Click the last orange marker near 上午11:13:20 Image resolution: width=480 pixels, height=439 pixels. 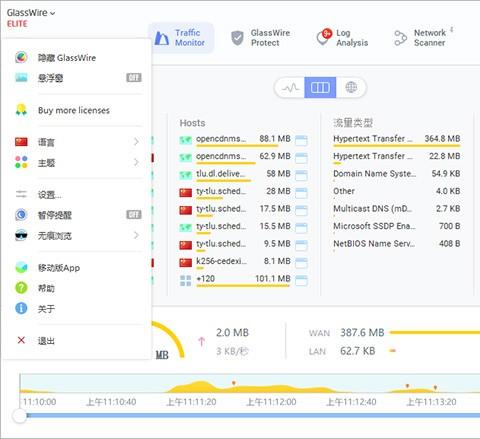point(435,387)
